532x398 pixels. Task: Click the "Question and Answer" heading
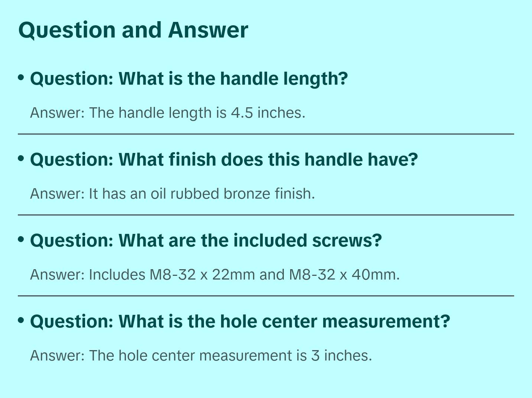click(x=133, y=30)
